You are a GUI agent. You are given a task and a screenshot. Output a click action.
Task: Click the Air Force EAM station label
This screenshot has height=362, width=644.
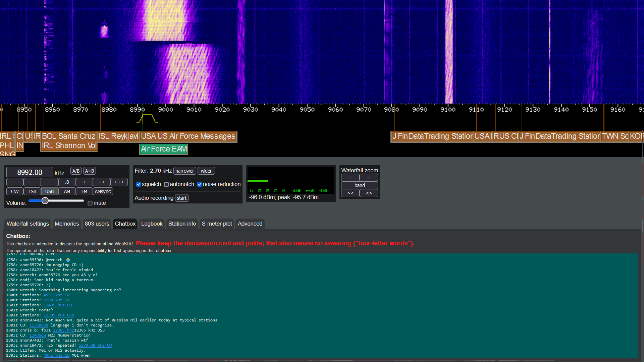point(164,149)
